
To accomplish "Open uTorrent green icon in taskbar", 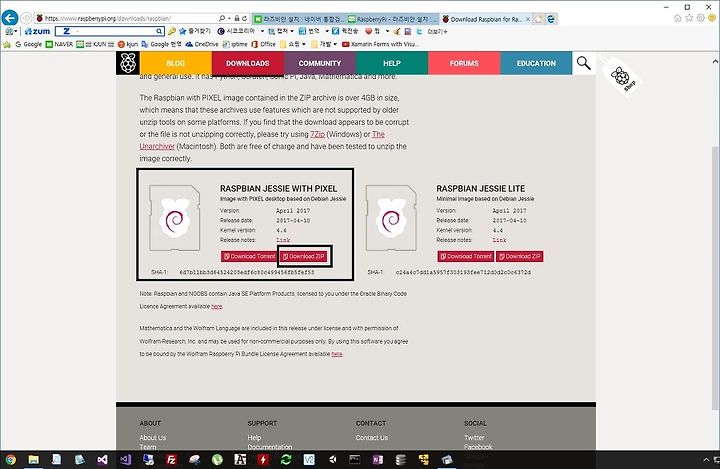I will pos(217,459).
